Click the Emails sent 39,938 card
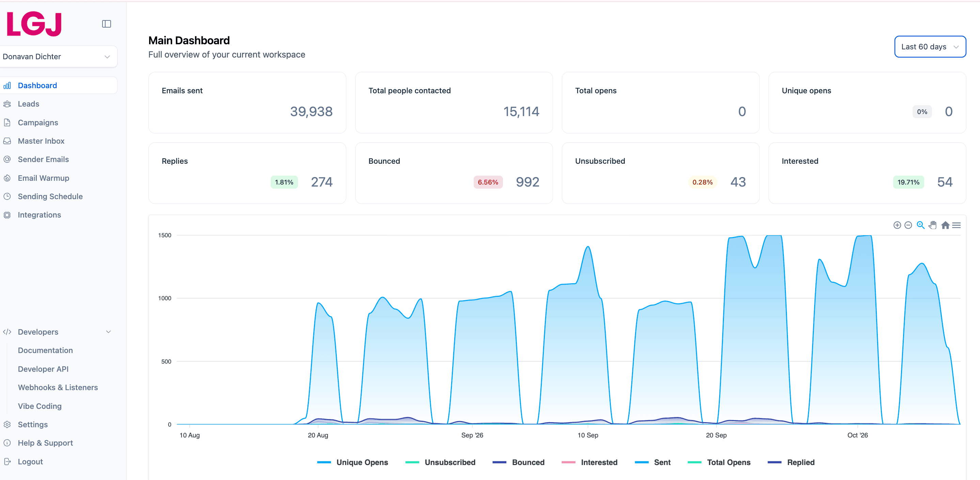This screenshot has width=980, height=480. (x=247, y=103)
